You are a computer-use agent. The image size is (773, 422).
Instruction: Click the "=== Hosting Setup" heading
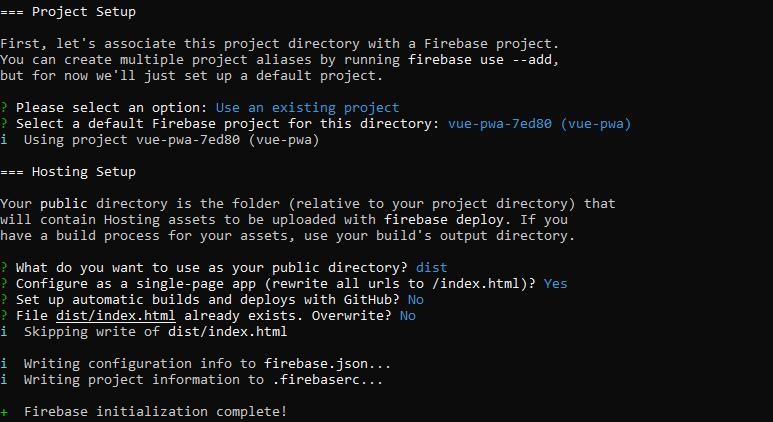click(x=68, y=172)
